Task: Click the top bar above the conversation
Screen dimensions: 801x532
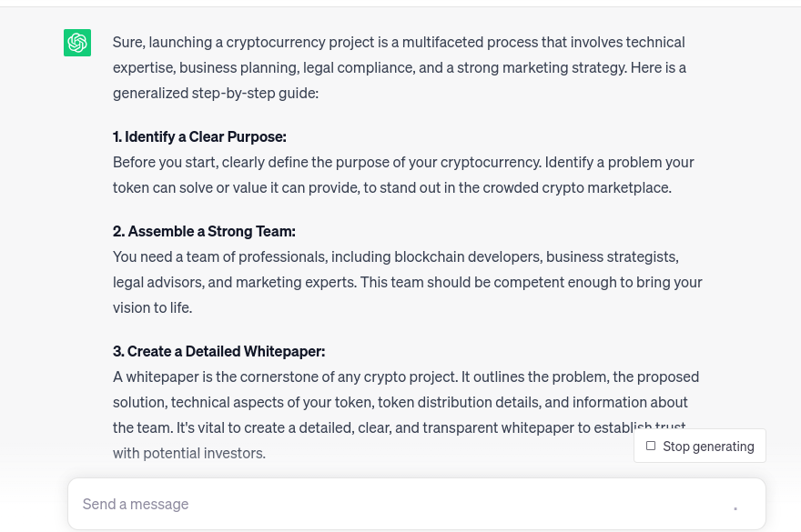Action: click(400, 3)
